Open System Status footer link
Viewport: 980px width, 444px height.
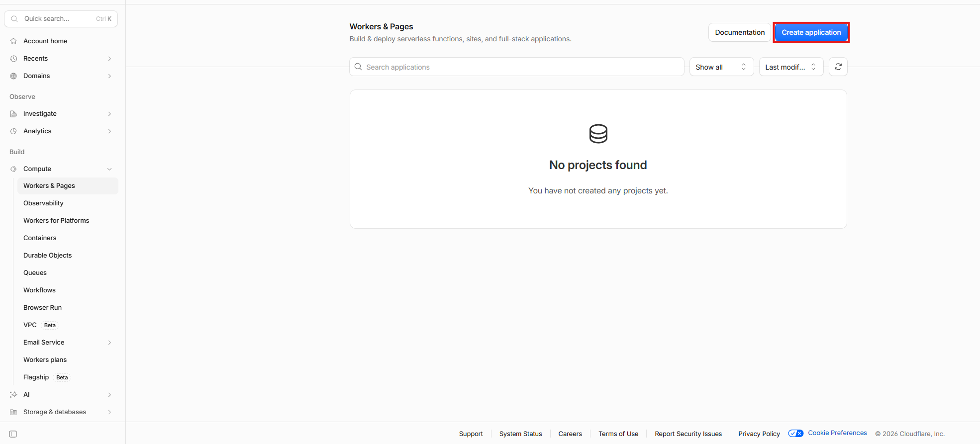point(520,434)
